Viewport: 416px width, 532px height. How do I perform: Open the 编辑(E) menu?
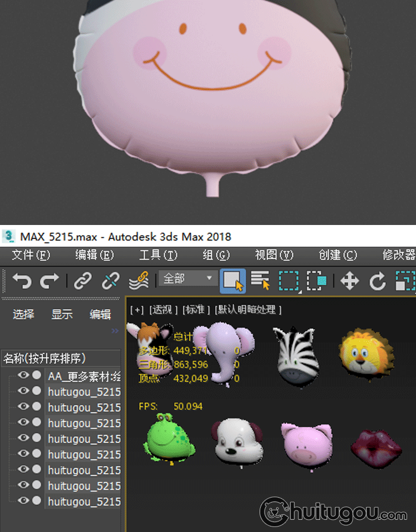tap(94, 255)
